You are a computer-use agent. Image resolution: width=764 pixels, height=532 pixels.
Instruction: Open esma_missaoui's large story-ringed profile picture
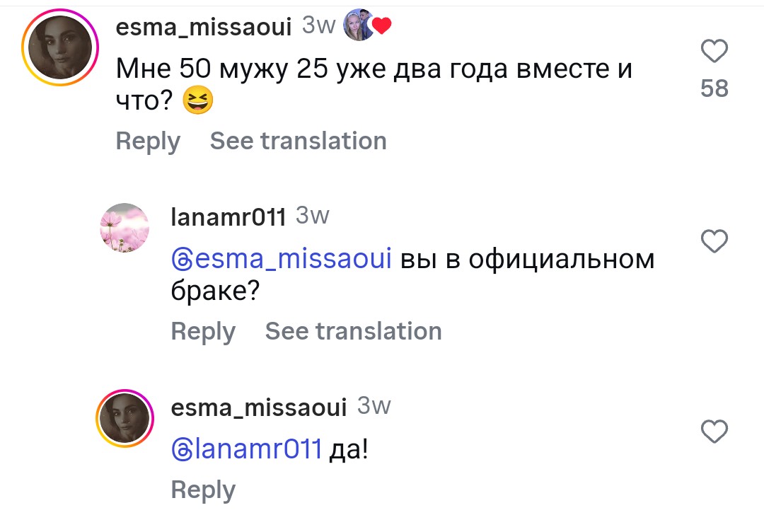pos(59,48)
